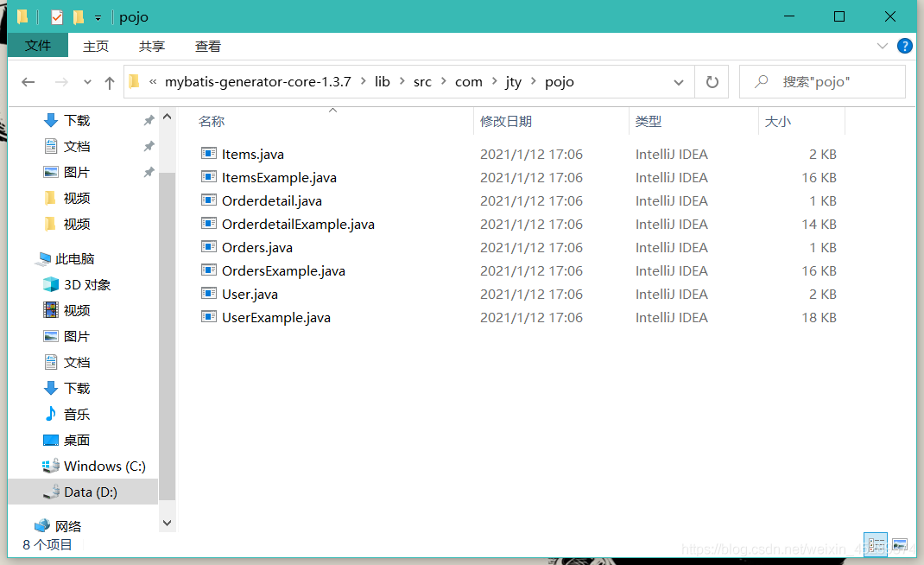The width and height of the screenshot is (924, 565).
Task: Click the Back navigation arrow
Action: coord(28,81)
